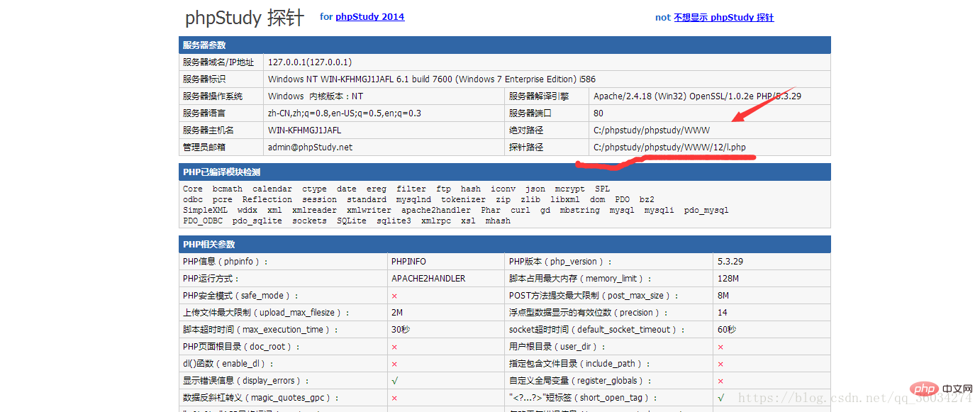Image resolution: width=980 pixels, height=412 pixels.
Task: Click the xmlrpc module name
Action: tap(436, 221)
